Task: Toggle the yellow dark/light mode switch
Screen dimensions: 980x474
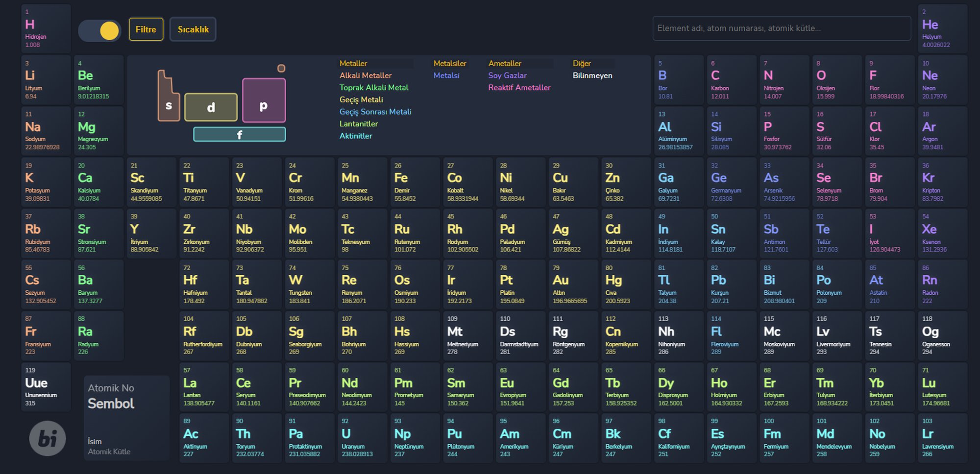Action: 99,30
